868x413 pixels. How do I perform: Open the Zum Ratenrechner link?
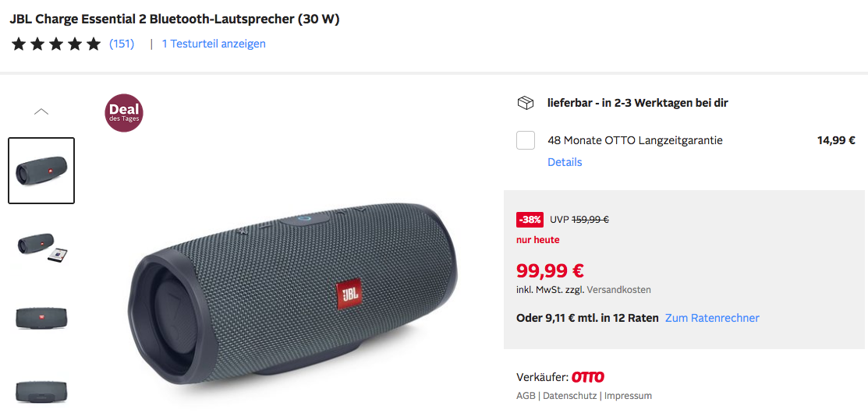coord(712,318)
